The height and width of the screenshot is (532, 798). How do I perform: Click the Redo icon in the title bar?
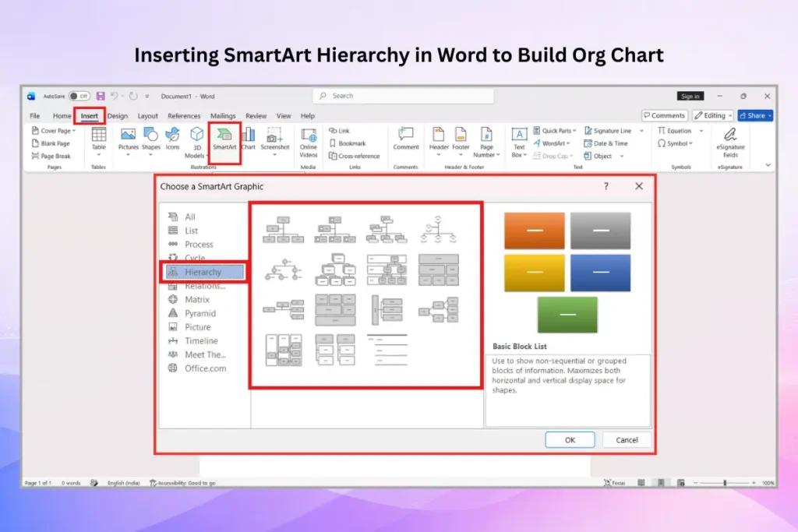click(x=133, y=96)
